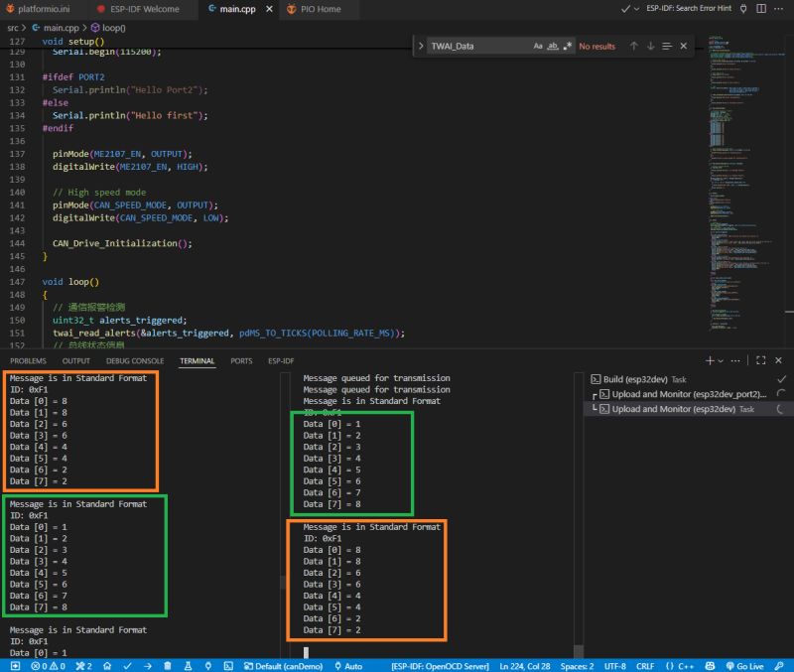Click the serial monitor plug icon in editor toolbar
Screen dimensions: 794x672
[743, 9]
